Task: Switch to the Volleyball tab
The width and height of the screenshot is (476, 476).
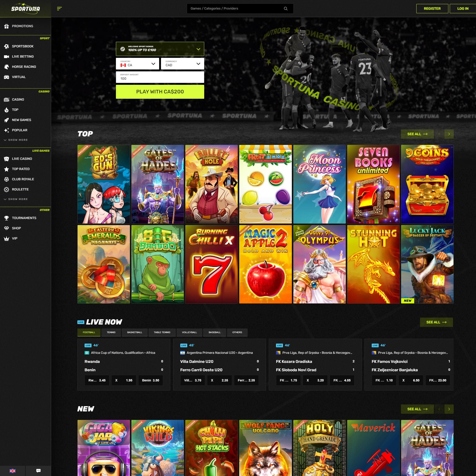Action: pos(190,332)
